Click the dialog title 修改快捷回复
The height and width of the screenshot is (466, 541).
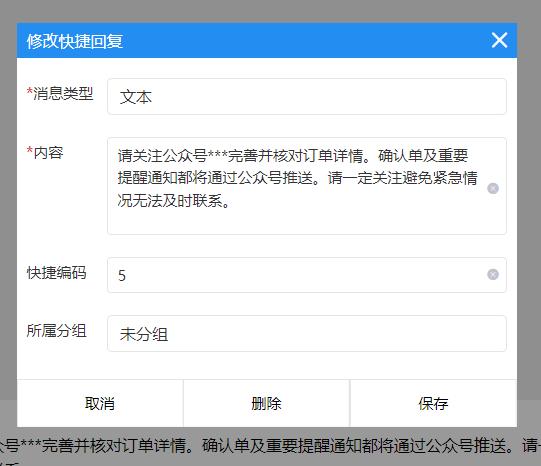click(x=75, y=41)
